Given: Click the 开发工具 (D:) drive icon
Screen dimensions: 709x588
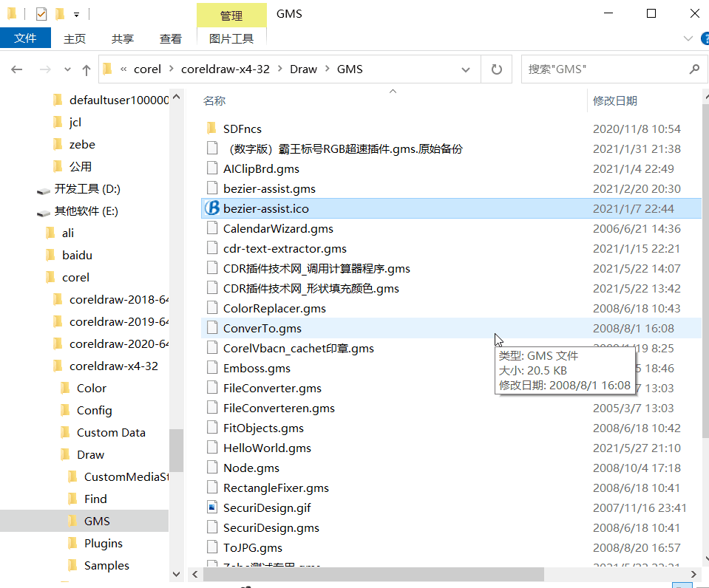Looking at the screenshot, I should (44, 189).
